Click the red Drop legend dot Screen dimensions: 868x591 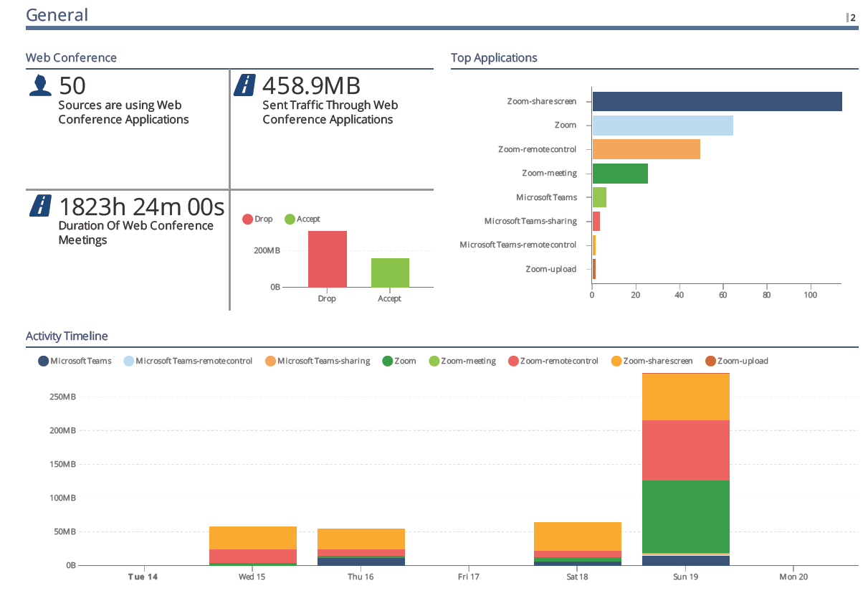pos(248,219)
